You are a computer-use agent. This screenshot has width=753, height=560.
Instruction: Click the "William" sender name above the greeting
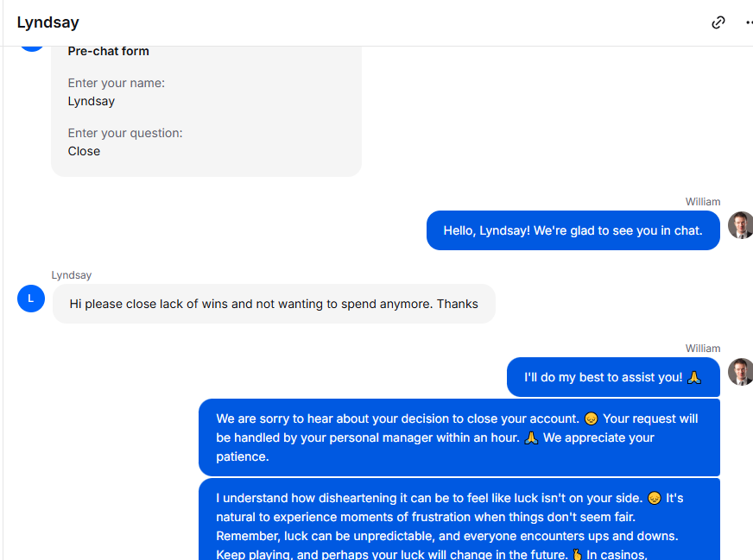pyautogui.click(x=703, y=202)
